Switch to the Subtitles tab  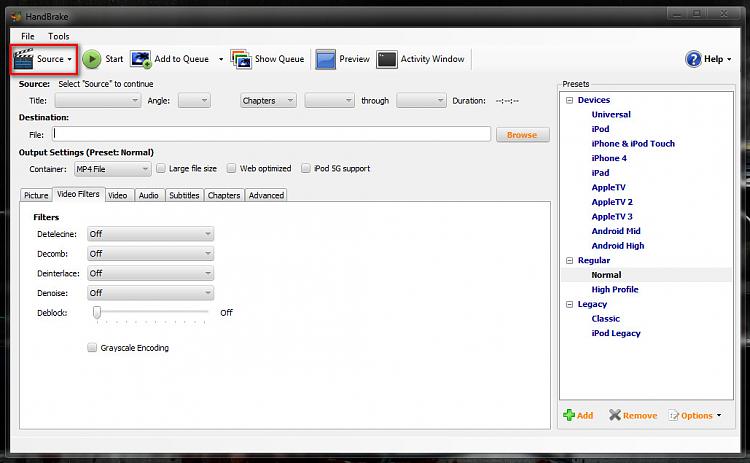[184, 195]
